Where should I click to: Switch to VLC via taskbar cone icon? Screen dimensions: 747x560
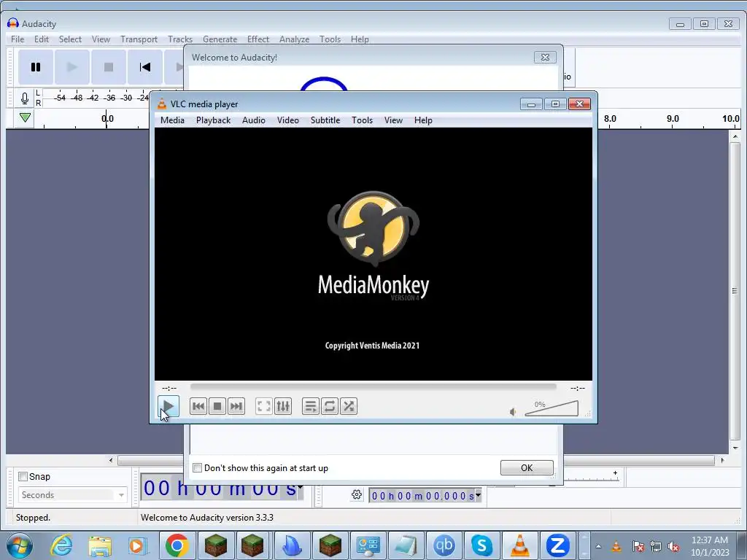pyautogui.click(x=519, y=545)
